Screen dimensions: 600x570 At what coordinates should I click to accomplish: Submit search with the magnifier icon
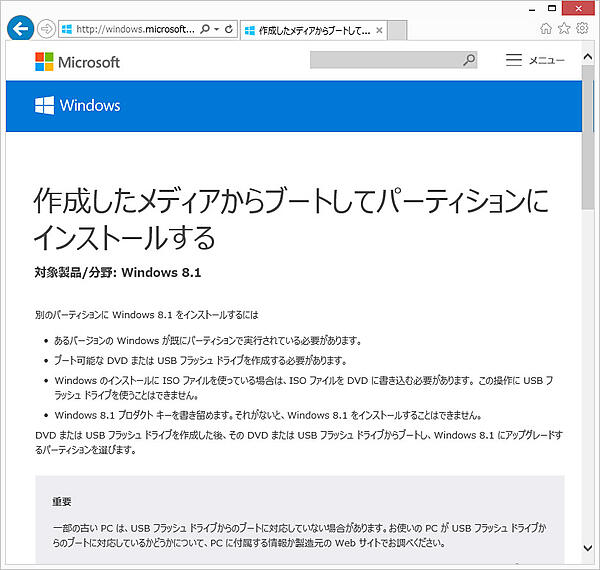click(x=469, y=60)
